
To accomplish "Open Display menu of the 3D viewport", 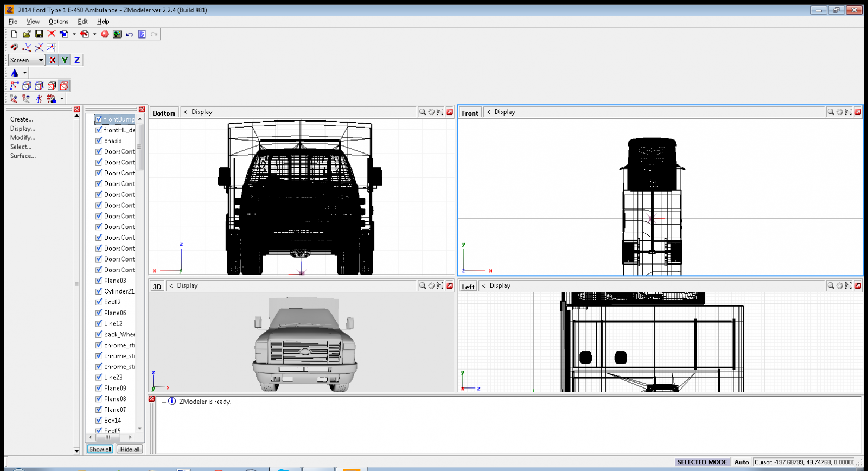I will click(187, 285).
